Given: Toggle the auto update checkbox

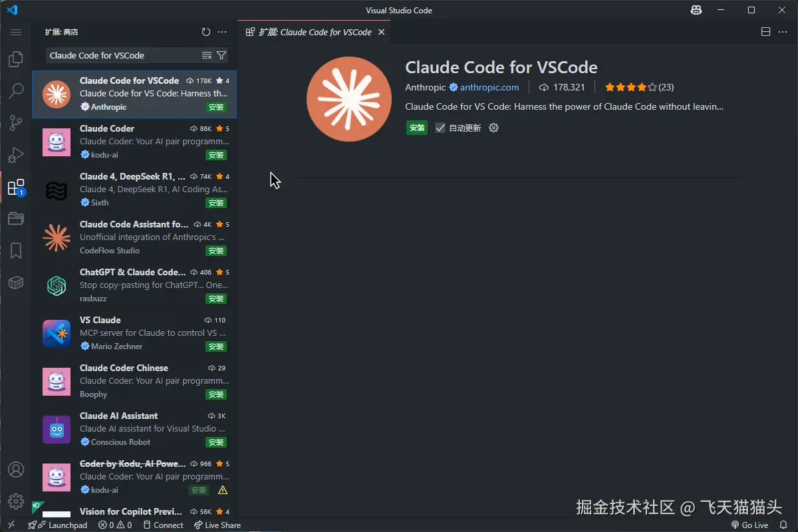Looking at the screenshot, I should point(440,128).
